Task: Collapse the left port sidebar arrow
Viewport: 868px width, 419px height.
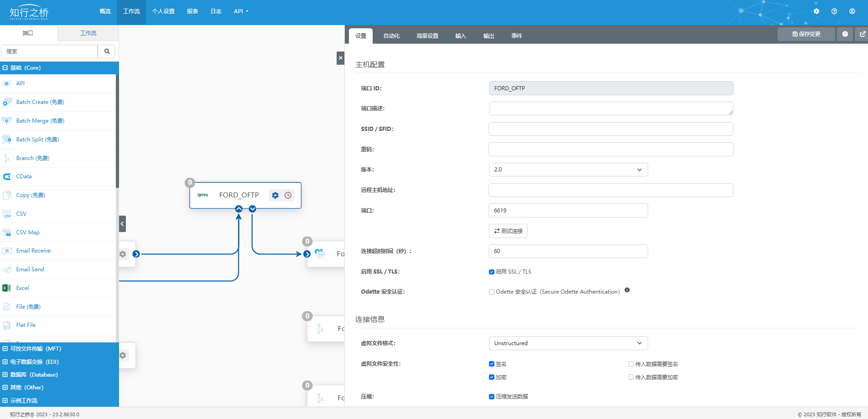Action: [122, 224]
